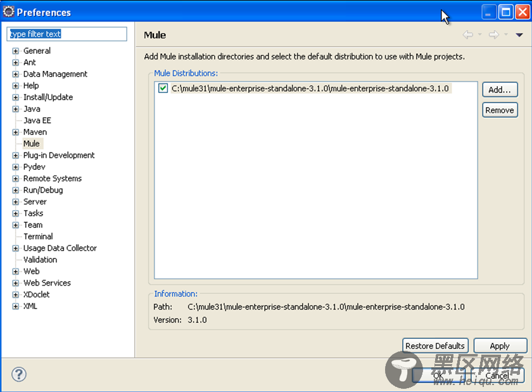The image size is (532, 392).
Task: Go forward with the right arrow icon
Action: point(493,35)
